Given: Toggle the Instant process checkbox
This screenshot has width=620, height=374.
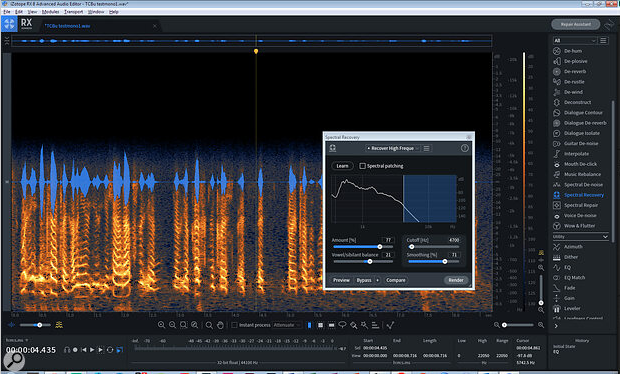Looking at the screenshot, I should click(x=234, y=325).
